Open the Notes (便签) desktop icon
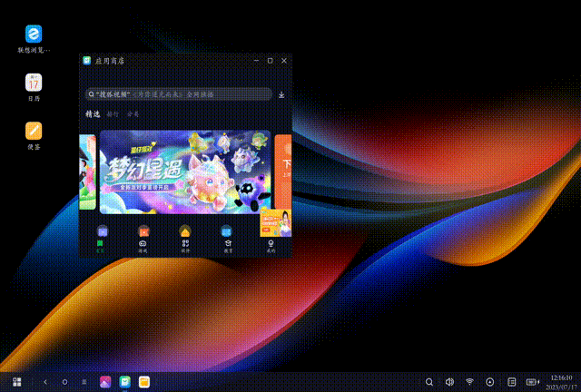This screenshot has height=392, width=581. pyautogui.click(x=34, y=131)
